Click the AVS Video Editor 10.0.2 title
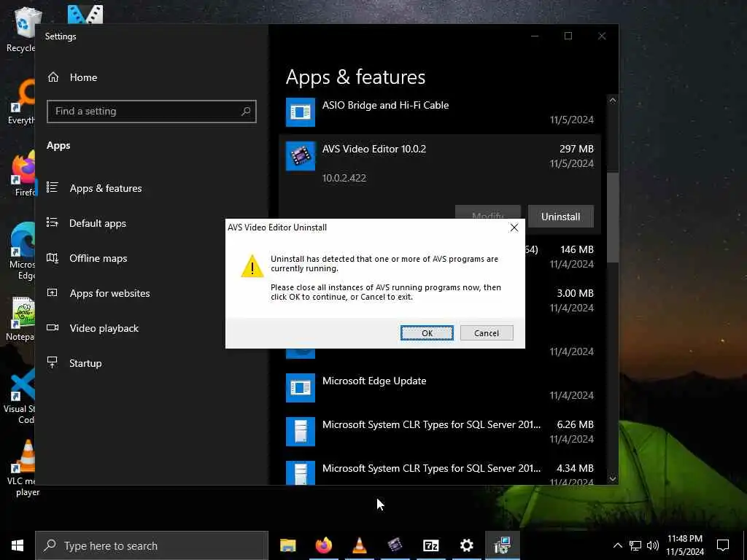This screenshot has width=747, height=560. click(x=374, y=149)
